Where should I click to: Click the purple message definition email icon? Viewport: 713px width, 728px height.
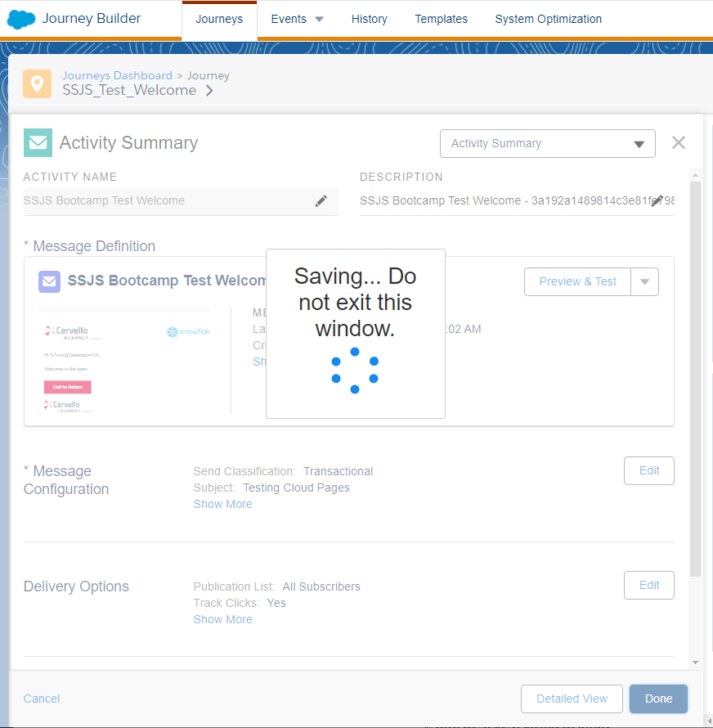point(50,281)
